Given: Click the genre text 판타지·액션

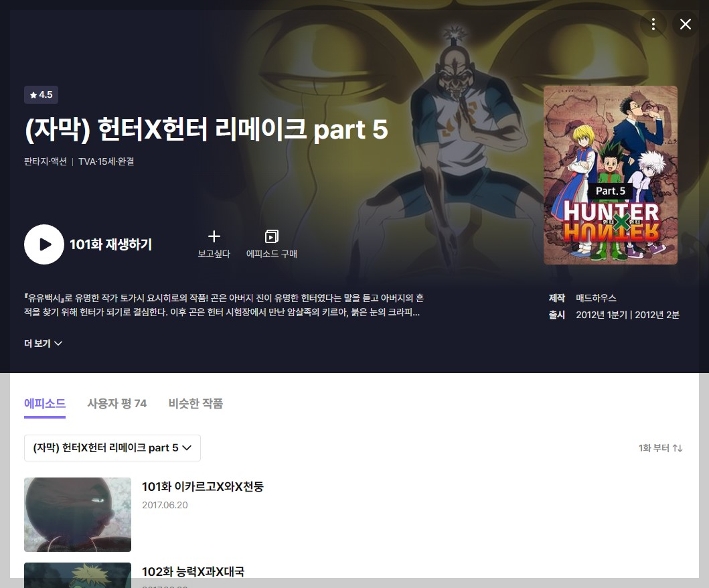Looking at the screenshot, I should (x=46, y=161).
